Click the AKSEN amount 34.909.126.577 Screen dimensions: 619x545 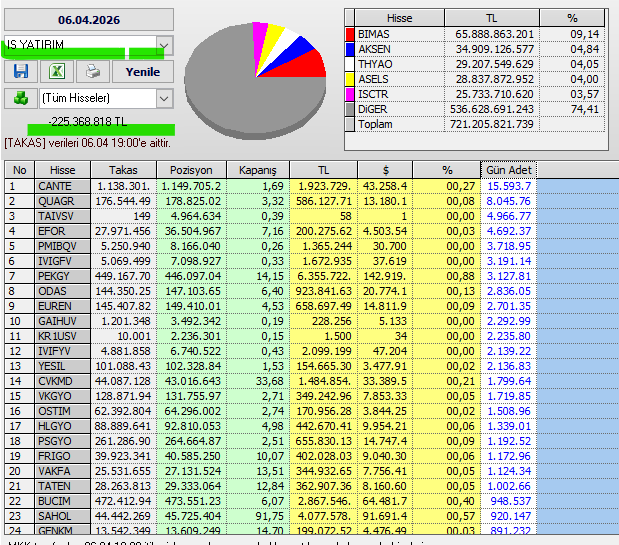pyautogui.click(x=494, y=49)
